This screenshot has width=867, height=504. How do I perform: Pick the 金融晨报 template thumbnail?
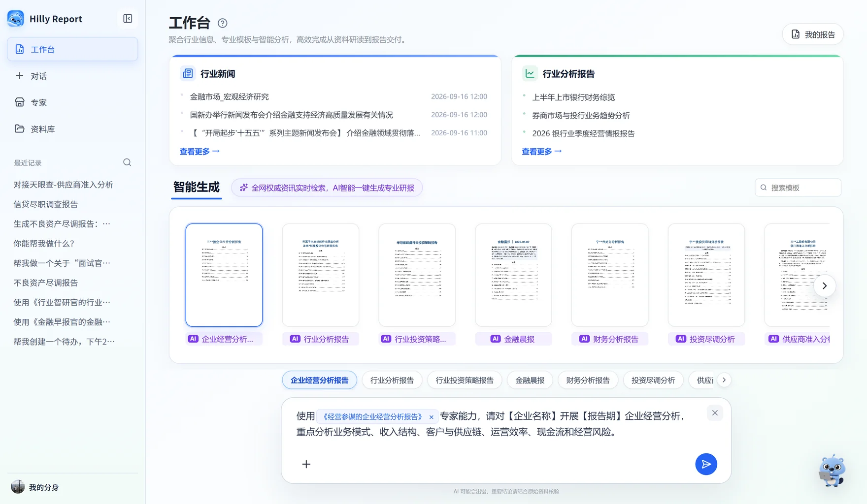click(513, 275)
